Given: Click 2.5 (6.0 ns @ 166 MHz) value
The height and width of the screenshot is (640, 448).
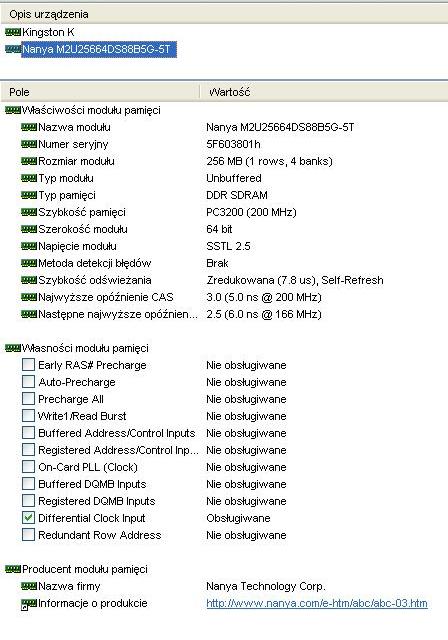Looking at the screenshot, I should 264,314.
